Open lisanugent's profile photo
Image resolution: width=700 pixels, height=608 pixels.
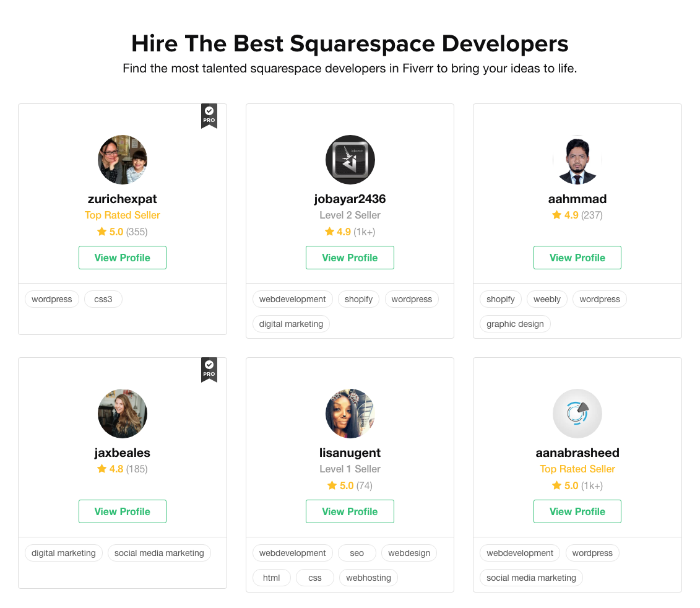(350, 413)
